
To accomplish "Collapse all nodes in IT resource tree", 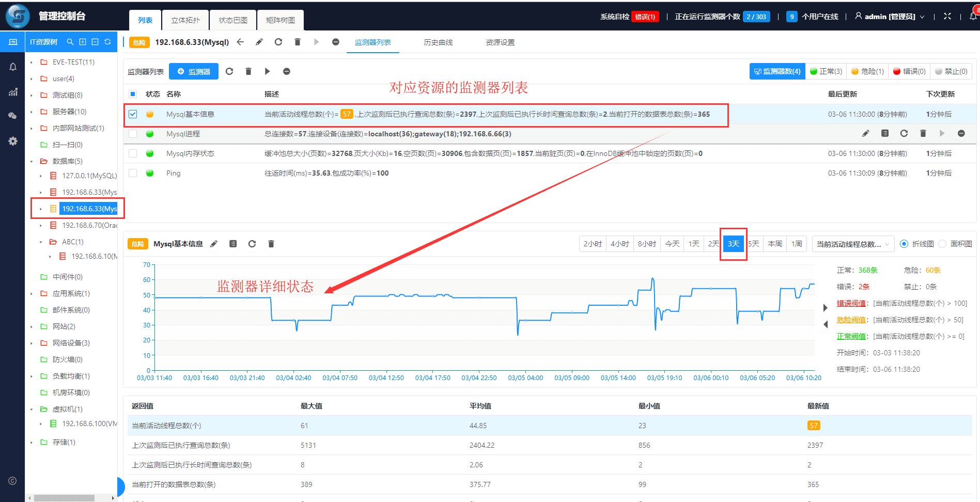I will [x=95, y=42].
